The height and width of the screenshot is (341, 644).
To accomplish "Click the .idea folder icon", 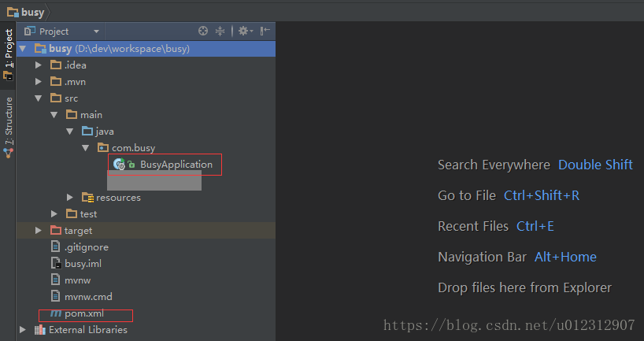I will 56,65.
